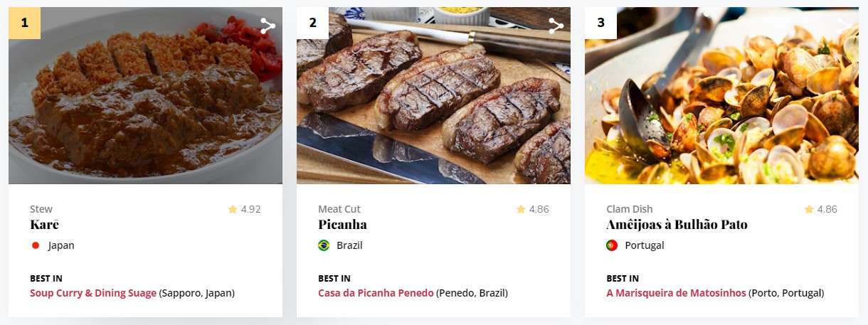
Task: Click the share icon on the Karē card
Action: pos(268,26)
